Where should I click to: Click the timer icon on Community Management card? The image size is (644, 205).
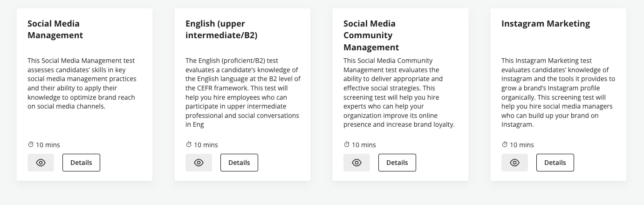[347, 144]
